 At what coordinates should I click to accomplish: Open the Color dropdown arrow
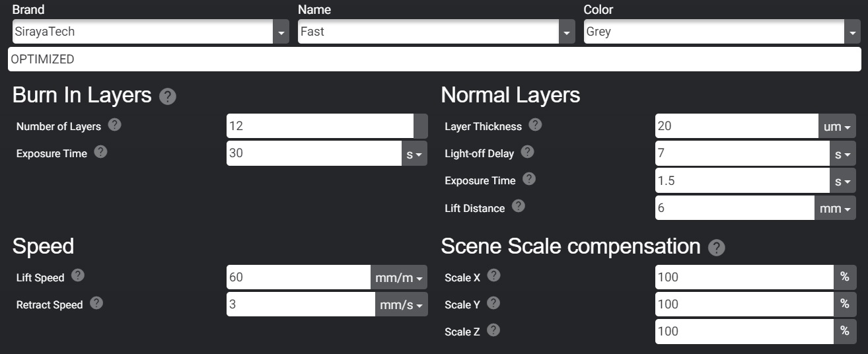pyautogui.click(x=852, y=32)
